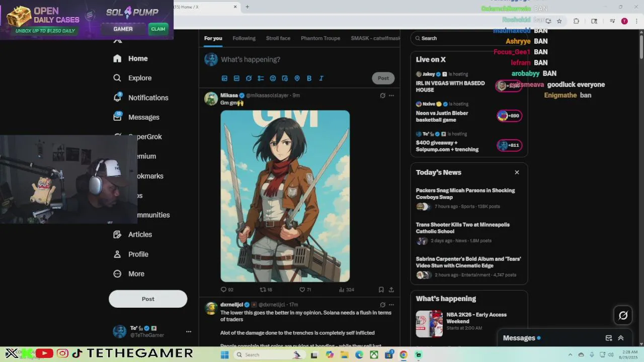Open Windows Start menu
The height and width of the screenshot is (362, 644).
click(x=225, y=354)
